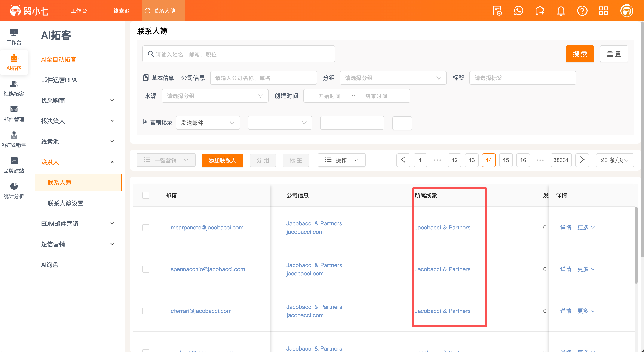Open 联系人簿设置 submenu item

pos(65,203)
